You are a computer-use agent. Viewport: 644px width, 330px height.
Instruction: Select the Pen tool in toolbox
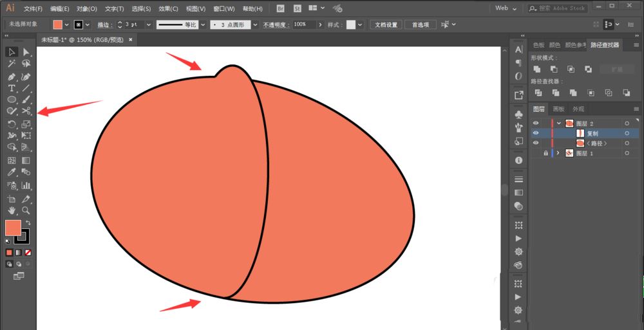pos(12,76)
